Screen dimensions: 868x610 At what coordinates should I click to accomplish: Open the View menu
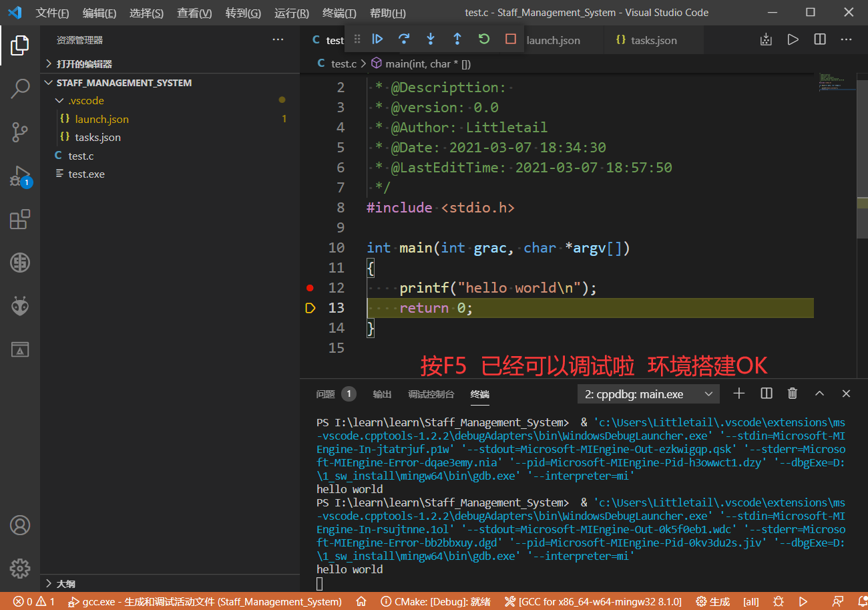coord(194,13)
